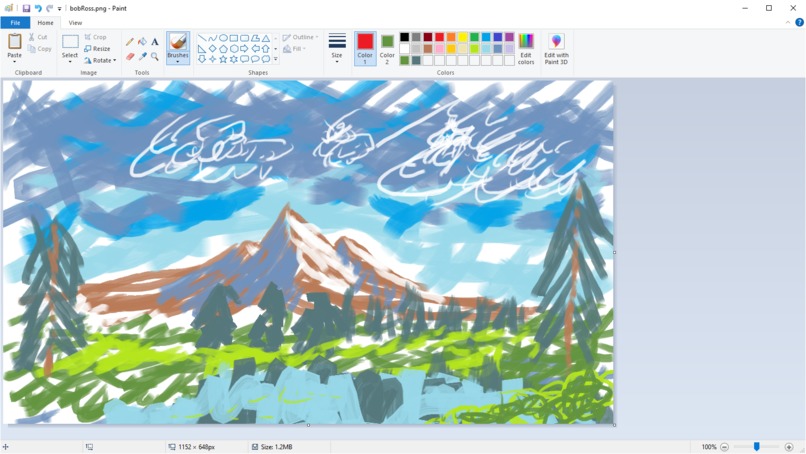Expand the Rotate dropdown
Screen dimensions: 806x454
100,60
